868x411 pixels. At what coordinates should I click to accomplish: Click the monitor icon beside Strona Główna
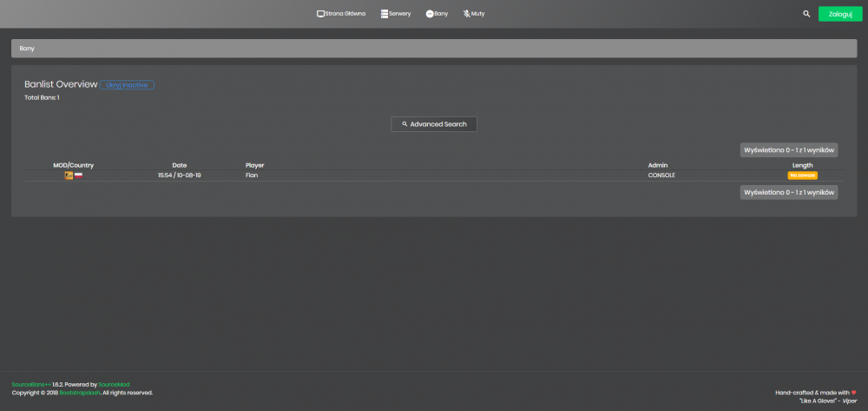click(x=320, y=14)
